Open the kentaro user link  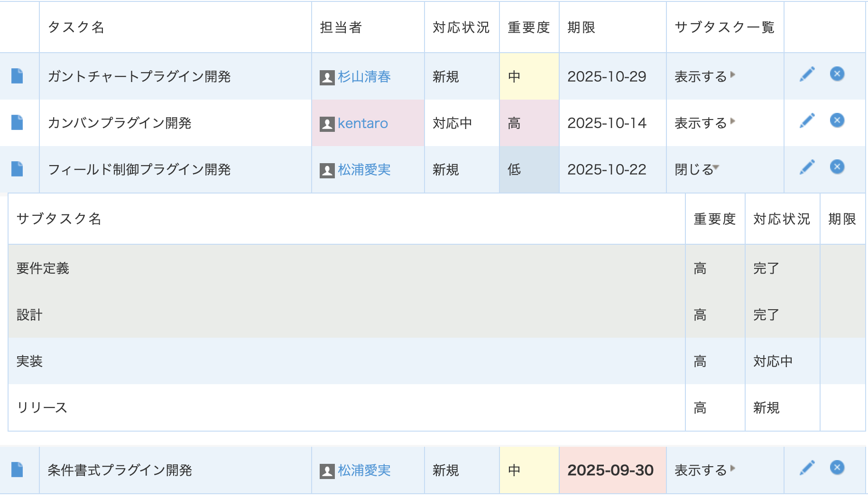pos(362,123)
